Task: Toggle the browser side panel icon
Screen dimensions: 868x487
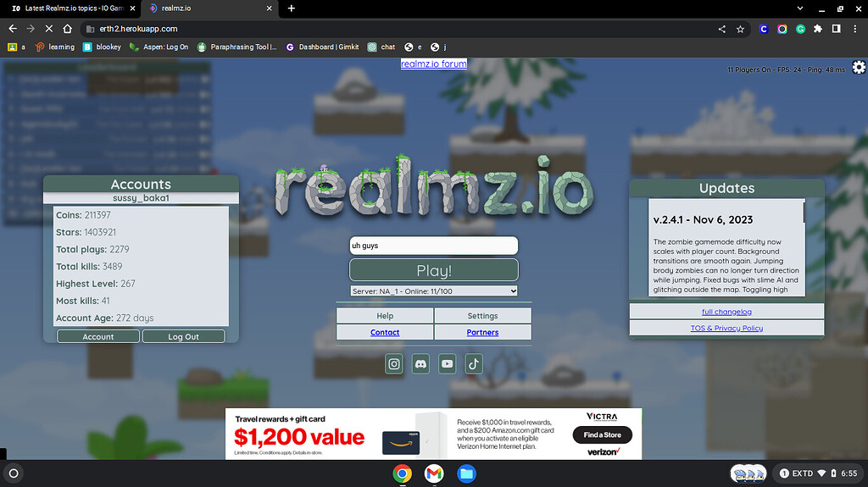Action: point(837,29)
